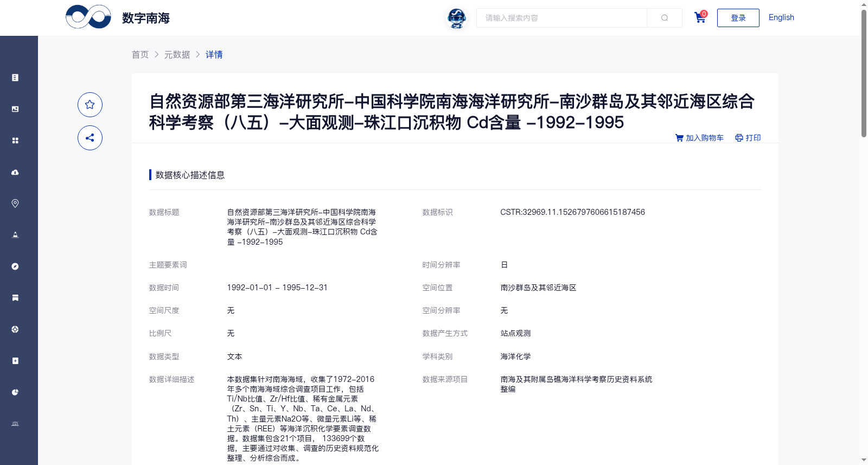Screen dimensions: 868x465
Task: Click 加入购物车 add to cart
Action: 699,138
